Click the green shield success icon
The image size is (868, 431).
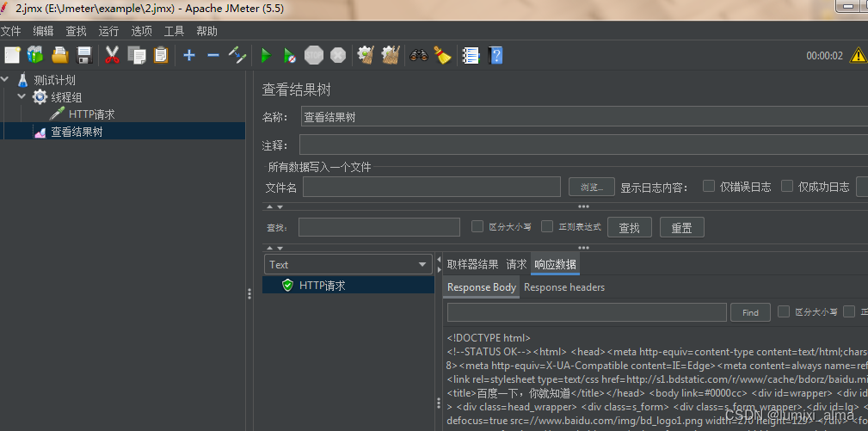[x=287, y=286]
